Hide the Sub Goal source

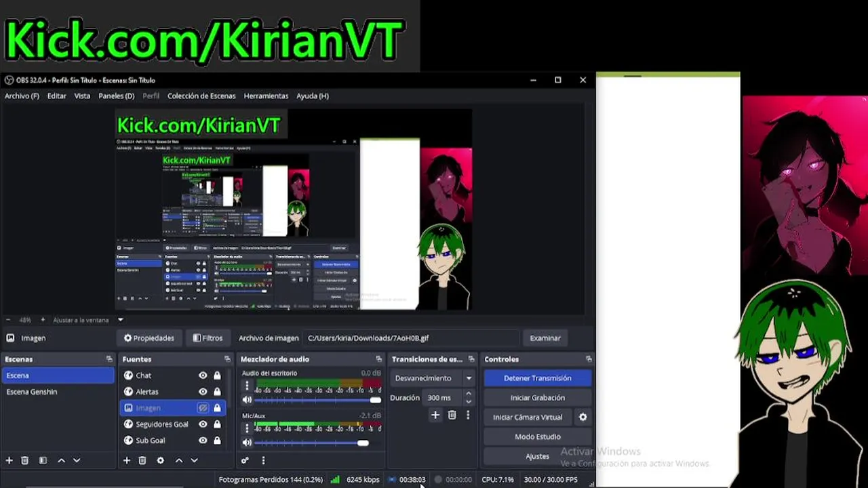(203, 441)
